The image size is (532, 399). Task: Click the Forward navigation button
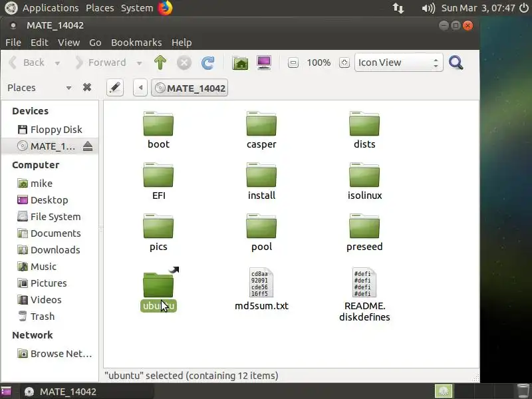100,63
